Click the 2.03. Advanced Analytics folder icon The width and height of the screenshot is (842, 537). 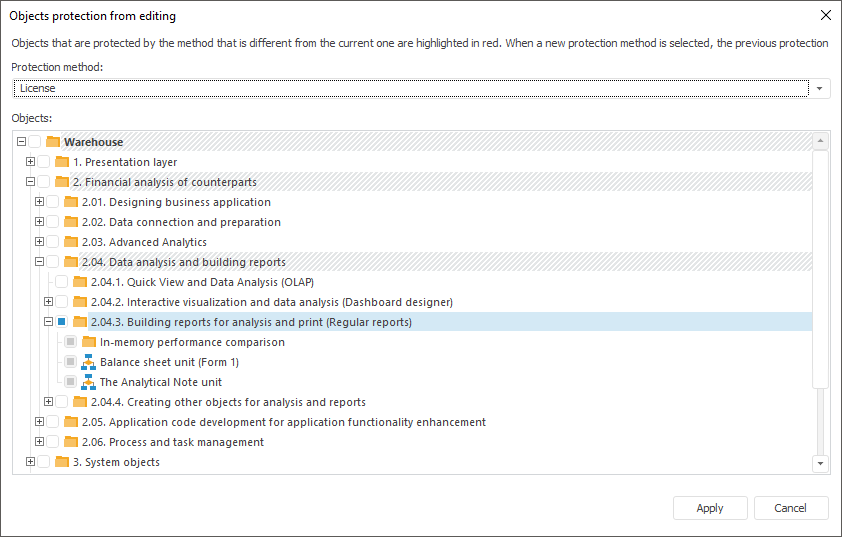point(71,242)
